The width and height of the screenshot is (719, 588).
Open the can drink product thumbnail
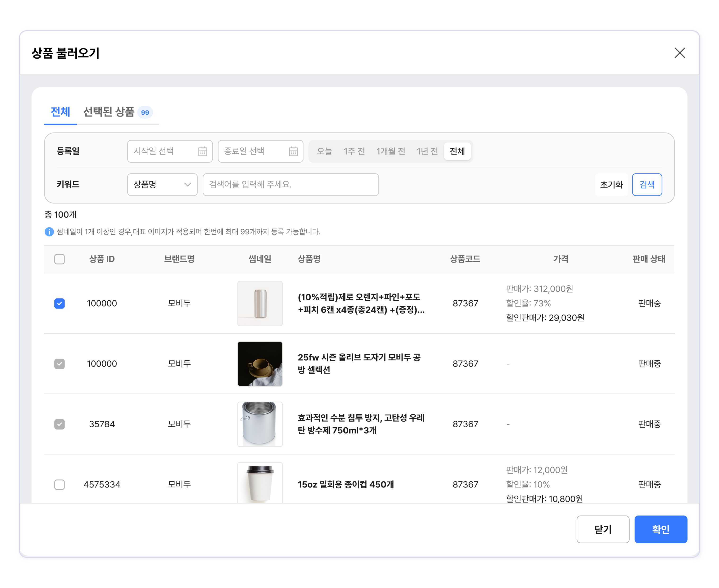[x=260, y=303]
